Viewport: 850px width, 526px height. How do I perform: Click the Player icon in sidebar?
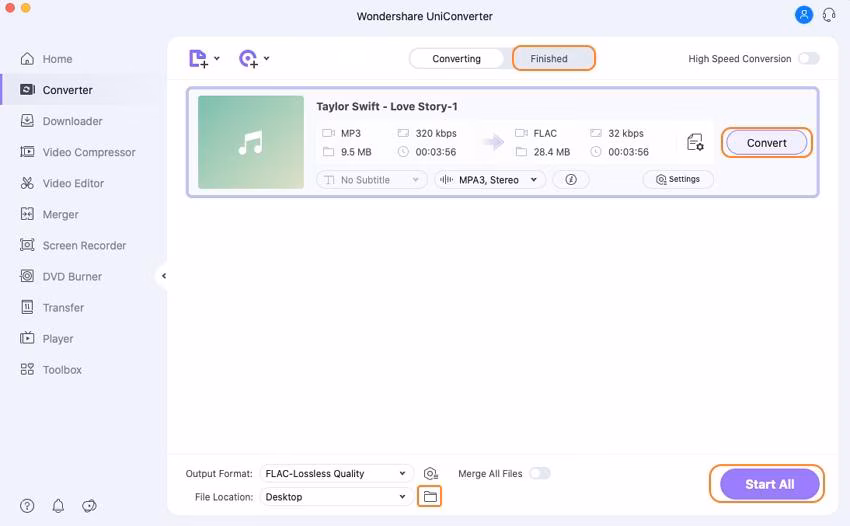tap(27, 338)
